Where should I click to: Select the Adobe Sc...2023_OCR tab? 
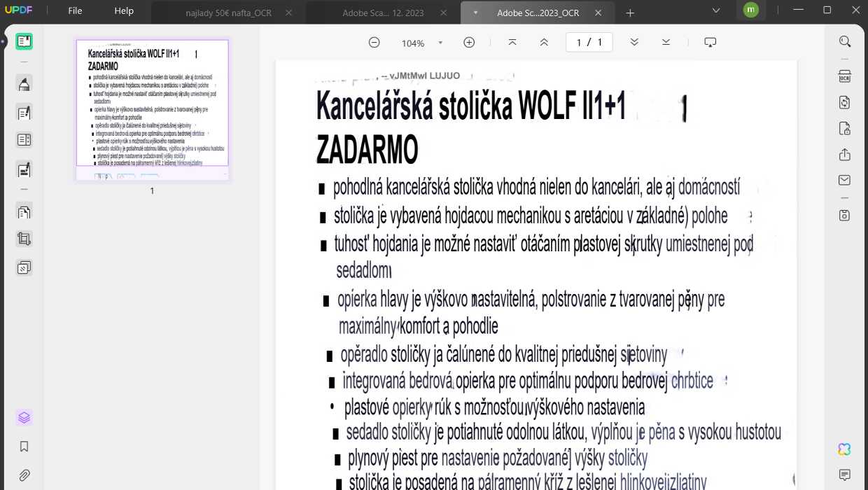[x=538, y=13]
